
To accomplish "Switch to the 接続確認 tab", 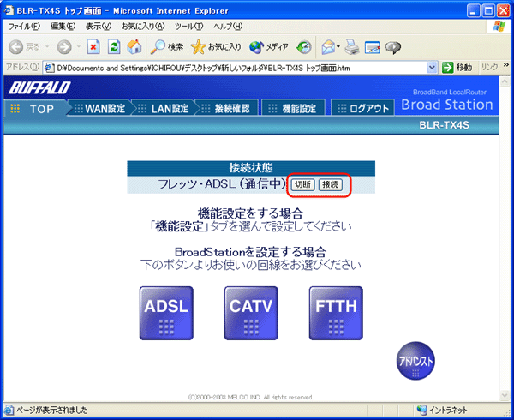I will pyautogui.click(x=226, y=109).
